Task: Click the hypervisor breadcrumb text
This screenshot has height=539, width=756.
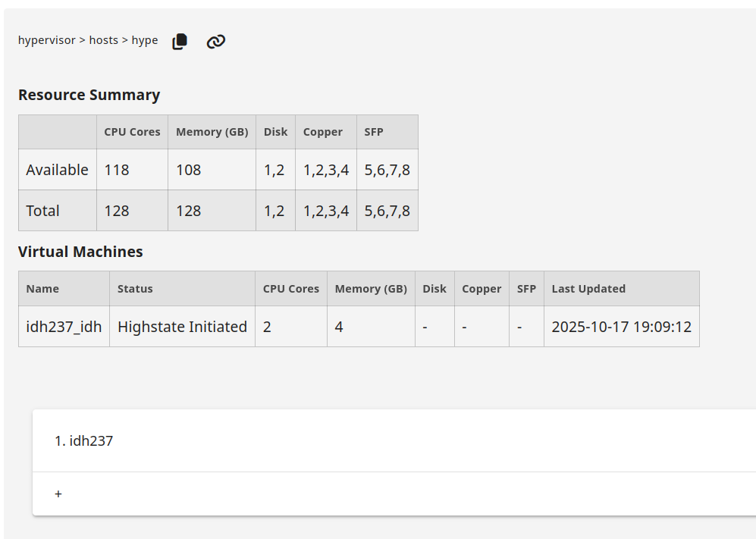Action: [x=46, y=40]
